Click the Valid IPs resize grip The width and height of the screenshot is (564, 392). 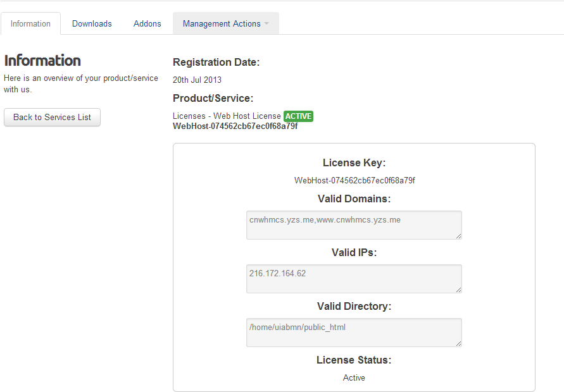tap(459, 290)
